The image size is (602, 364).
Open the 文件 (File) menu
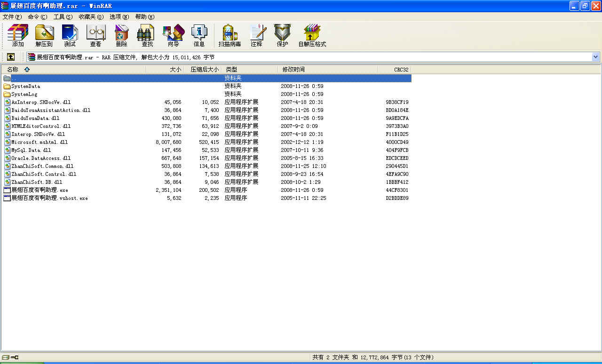12,17
